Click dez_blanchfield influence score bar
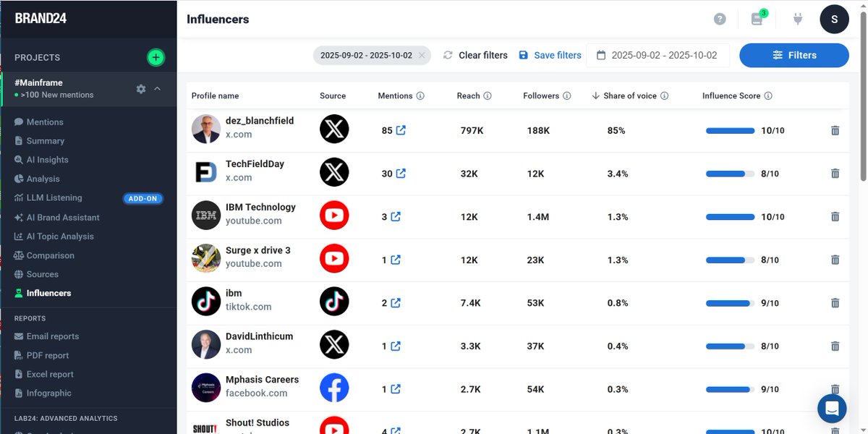 click(x=731, y=131)
